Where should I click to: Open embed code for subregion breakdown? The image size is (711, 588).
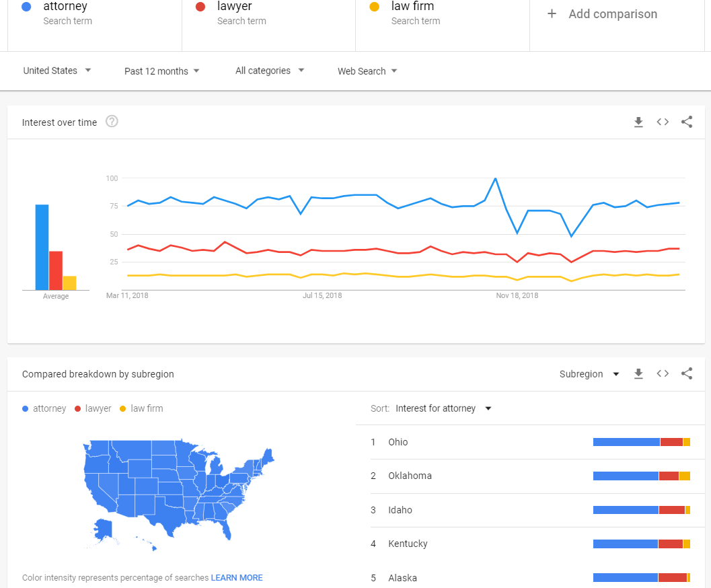[663, 373]
